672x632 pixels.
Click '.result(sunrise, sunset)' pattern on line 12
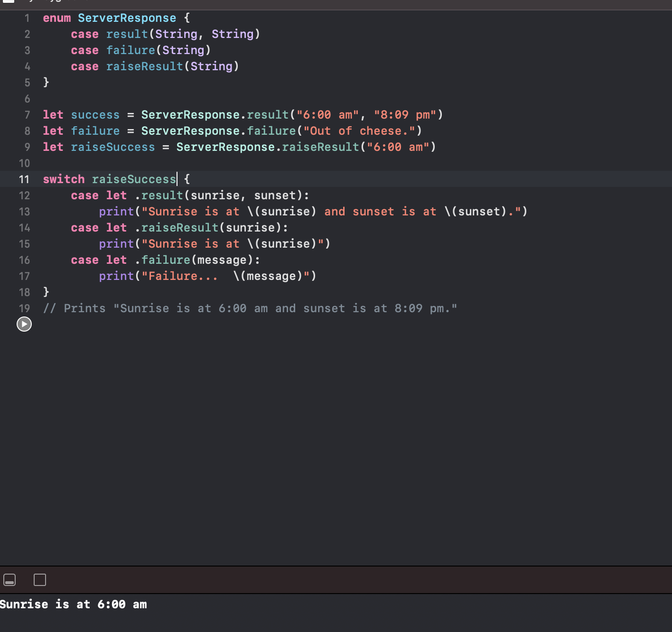219,195
